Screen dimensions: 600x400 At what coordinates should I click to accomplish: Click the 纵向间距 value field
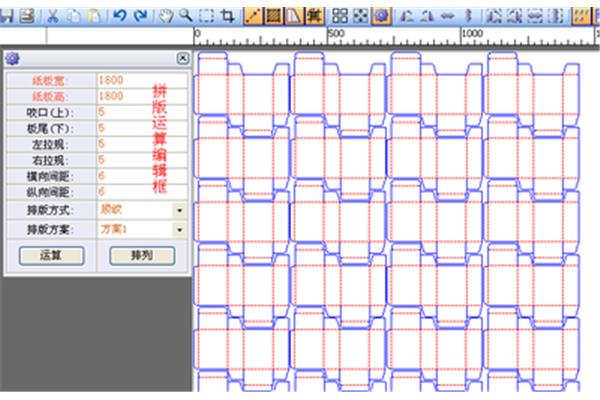(142, 192)
